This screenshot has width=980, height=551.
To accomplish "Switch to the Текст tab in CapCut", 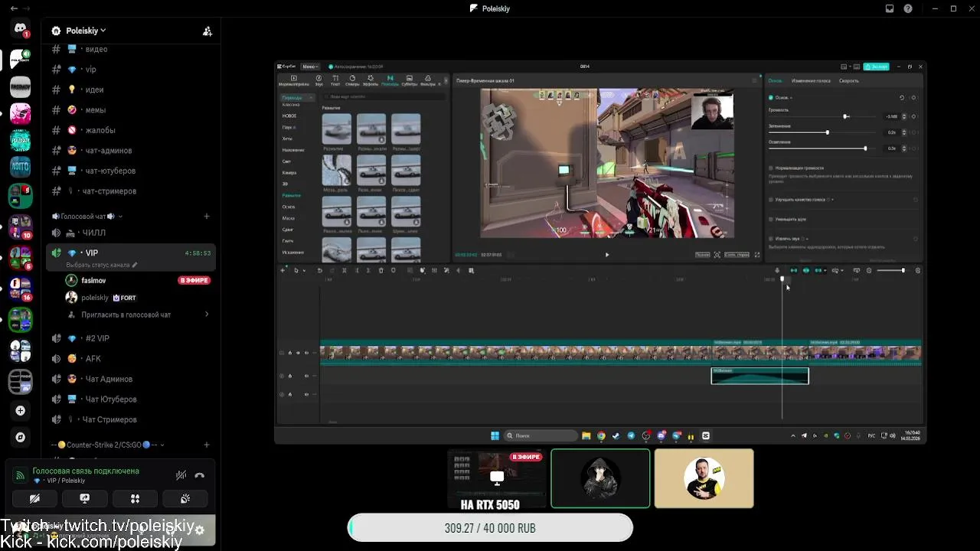I will pyautogui.click(x=335, y=80).
